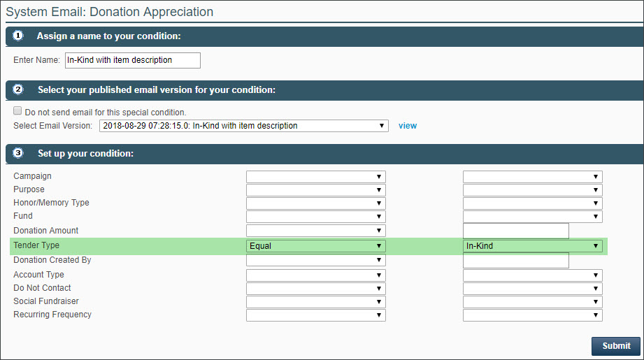Viewport: 644px width, 360px height.
Task: Click the 'Donation Created By' label
Action: pos(52,260)
